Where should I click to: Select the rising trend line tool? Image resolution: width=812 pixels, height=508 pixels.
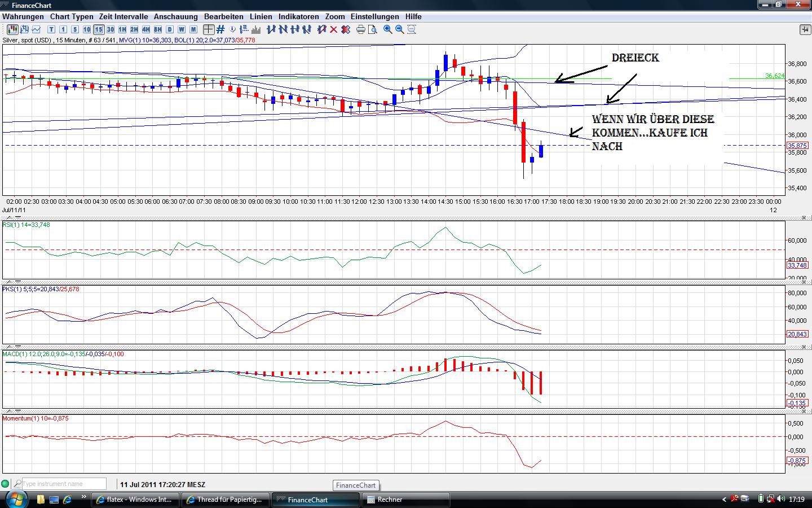(271, 29)
